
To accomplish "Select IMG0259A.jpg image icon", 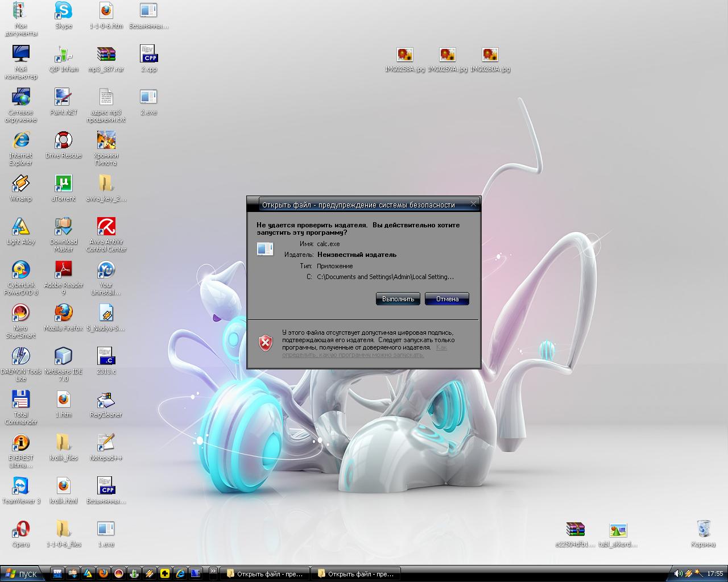I will pos(448,59).
